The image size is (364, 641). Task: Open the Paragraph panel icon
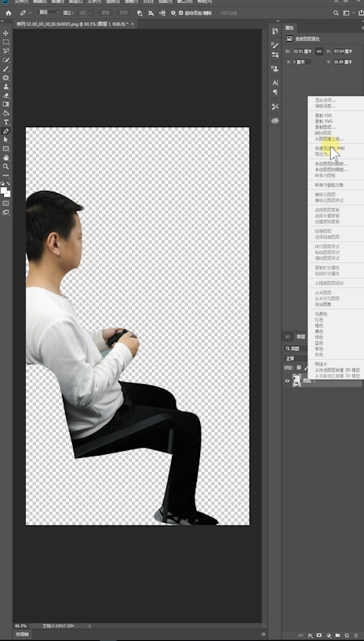(275, 93)
